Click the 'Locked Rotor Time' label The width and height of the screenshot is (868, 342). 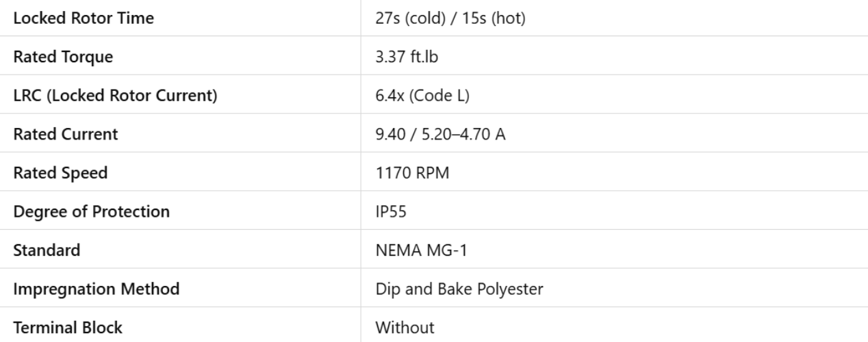(83, 18)
